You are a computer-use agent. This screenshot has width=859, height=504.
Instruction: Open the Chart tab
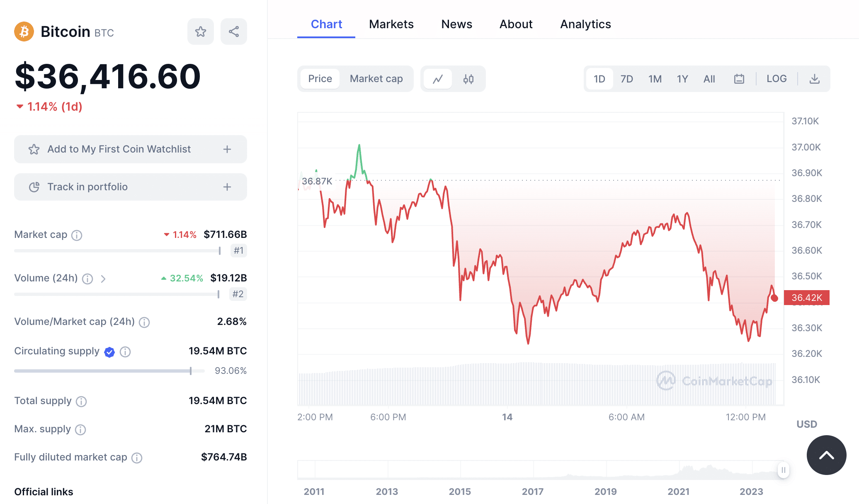tap(326, 24)
